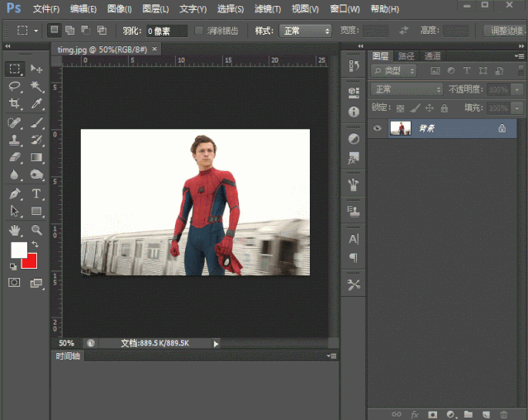Choose Subtract from Selection mode

coord(86,30)
